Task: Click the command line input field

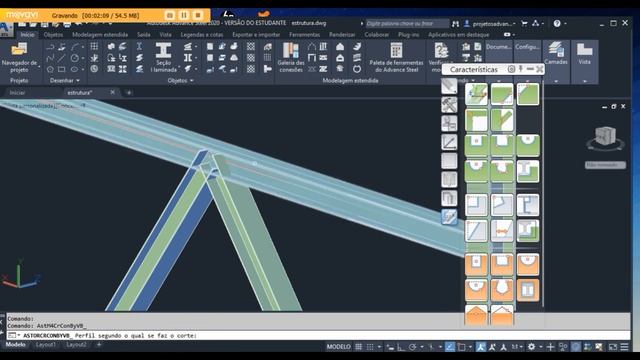Action: pyautogui.click(x=318, y=336)
